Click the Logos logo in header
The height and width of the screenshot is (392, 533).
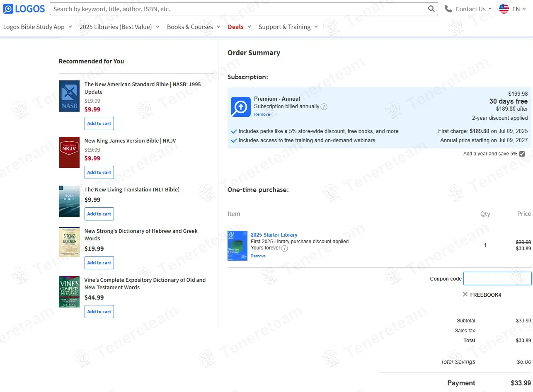25,9
